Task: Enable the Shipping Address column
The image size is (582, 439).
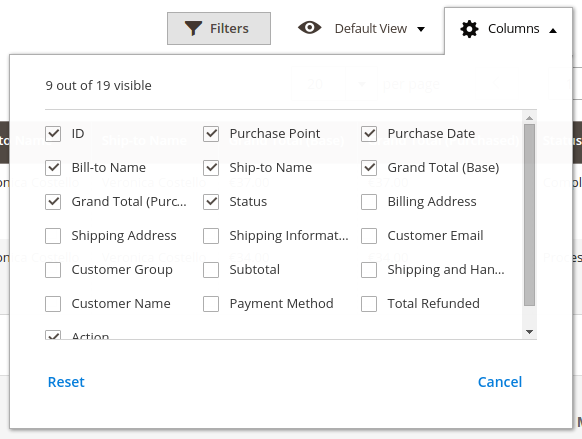Action: [x=53, y=236]
